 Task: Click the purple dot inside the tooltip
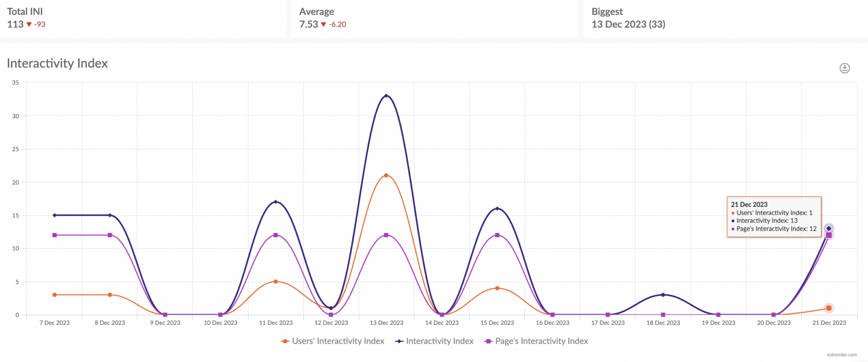pyautogui.click(x=733, y=229)
